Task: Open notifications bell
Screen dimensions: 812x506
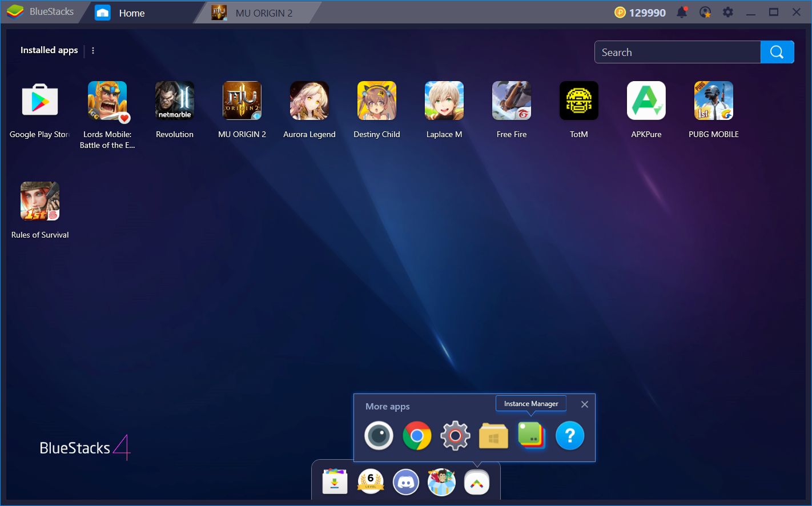Action: (x=682, y=12)
